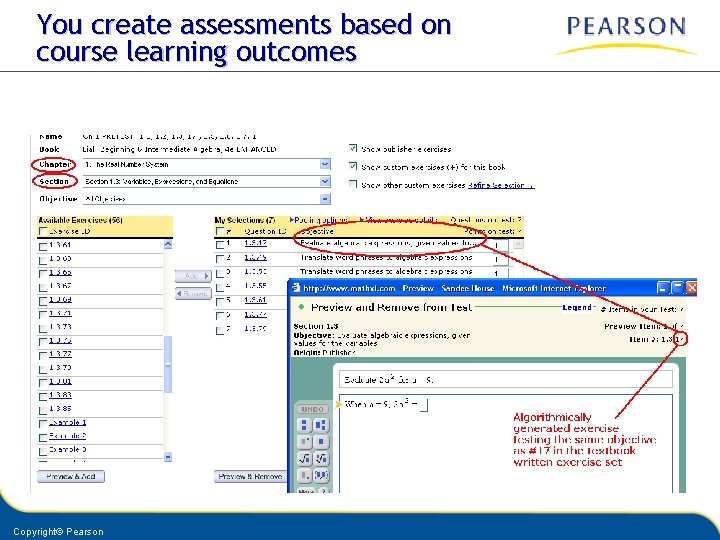Click exercise 1.3.73 text row
Screen dimensions: 720x540
pyautogui.click(x=60, y=326)
